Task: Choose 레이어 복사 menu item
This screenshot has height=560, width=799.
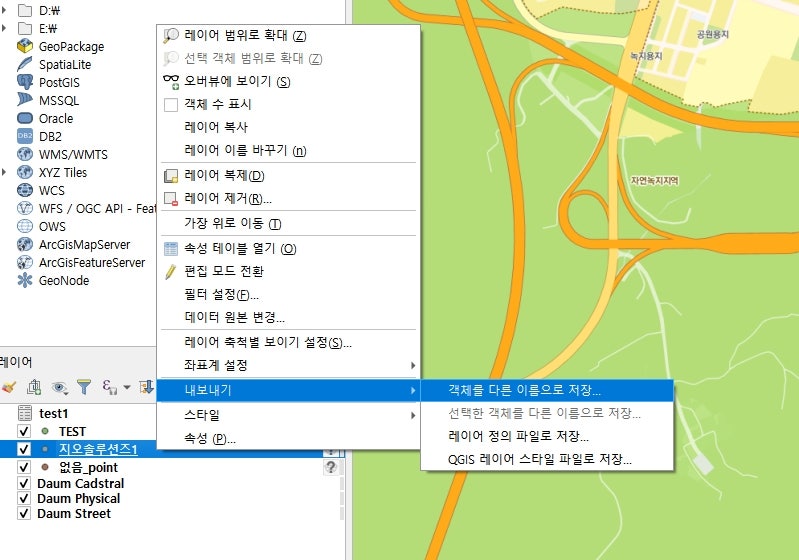Action: pyautogui.click(x=288, y=127)
